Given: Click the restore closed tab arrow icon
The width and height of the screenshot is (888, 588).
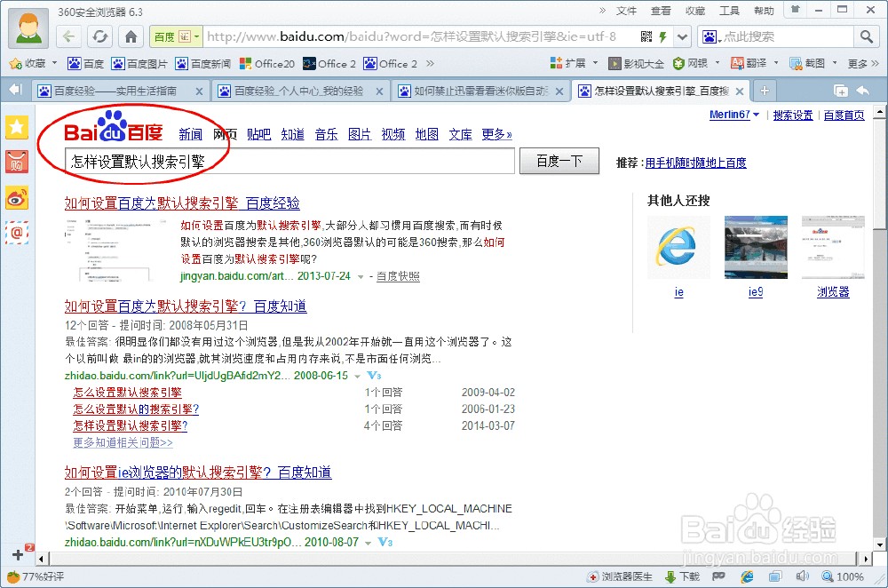Looking at the screenshot, I should (x=863, y=91).
